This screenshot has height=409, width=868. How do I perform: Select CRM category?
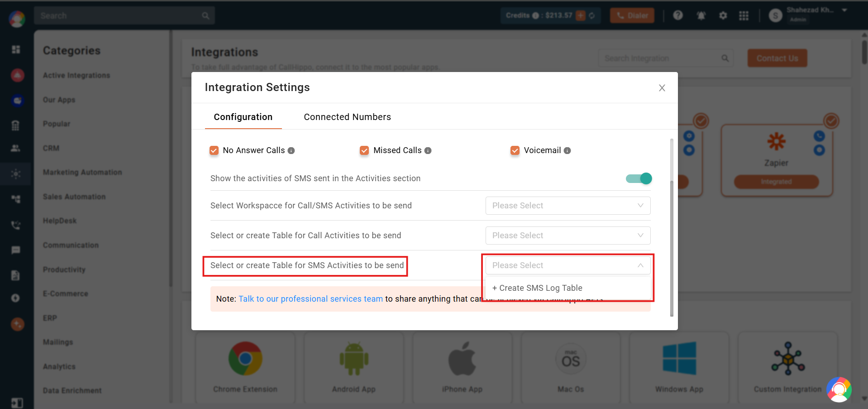tap(51, 148)
